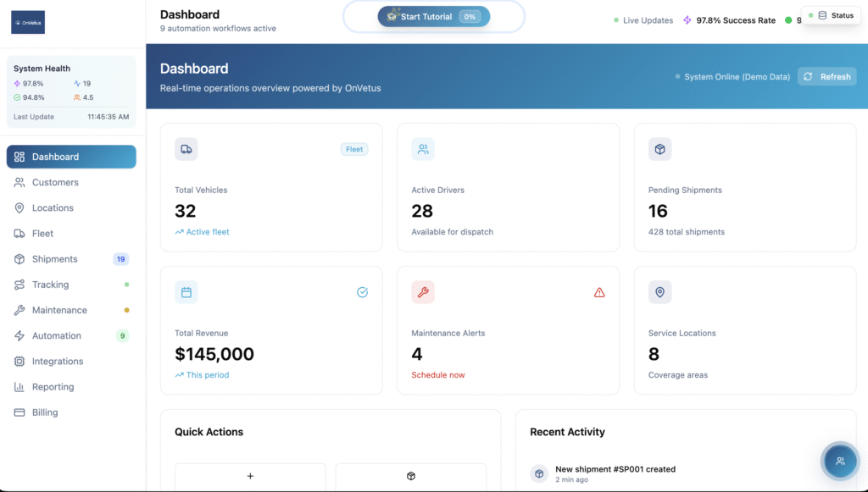Click the truck icon on Total Vehicles card
This screenshot has width=868, height=492.
(186, 149)
